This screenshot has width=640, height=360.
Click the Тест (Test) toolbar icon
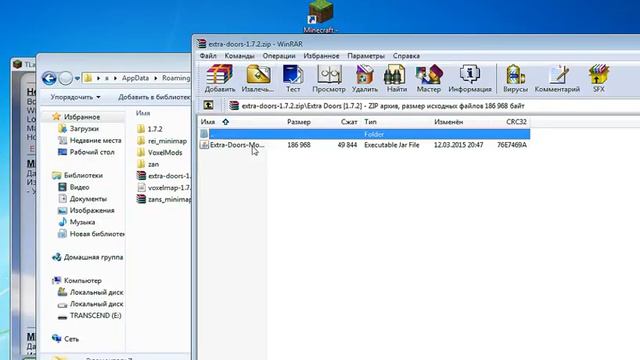(x=293, y=78)
